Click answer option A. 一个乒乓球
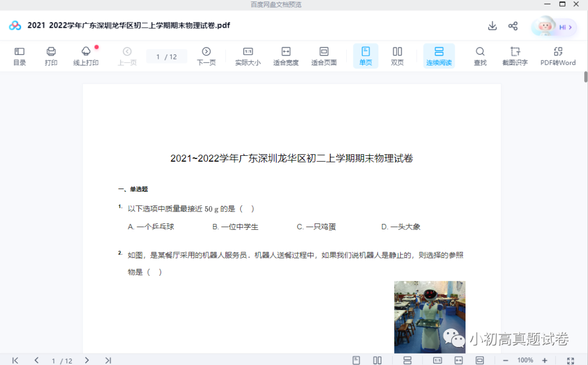This screenshot has width=588, height=365. point(151,227)
